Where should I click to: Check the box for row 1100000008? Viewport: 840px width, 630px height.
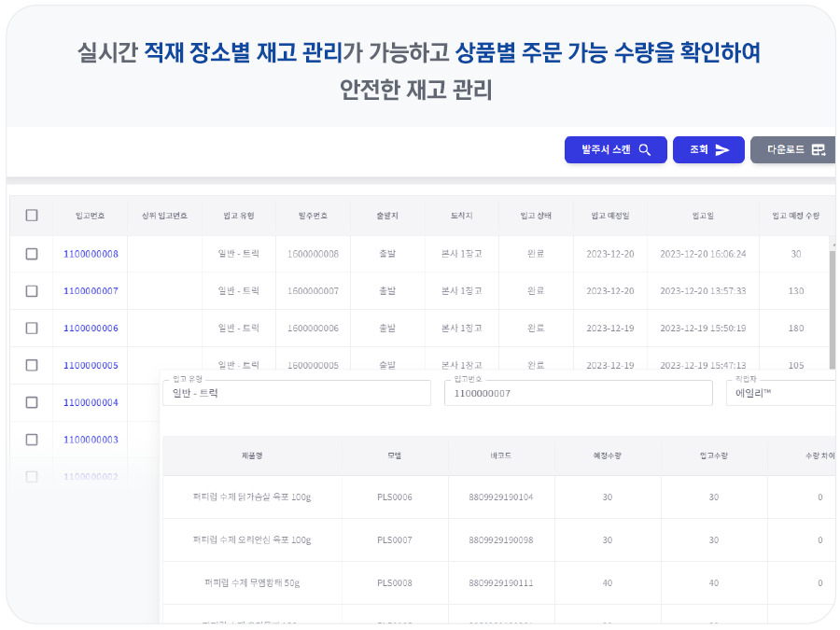[x=32, y=254]
